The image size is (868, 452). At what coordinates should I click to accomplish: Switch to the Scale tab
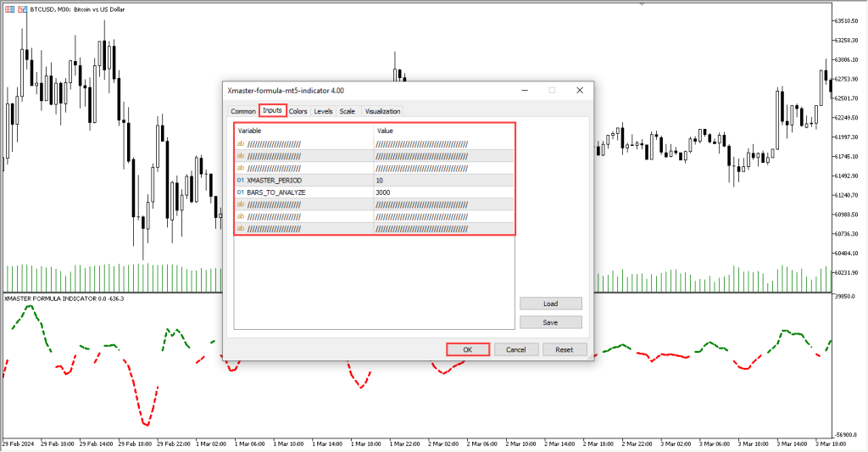pos(348,111)
